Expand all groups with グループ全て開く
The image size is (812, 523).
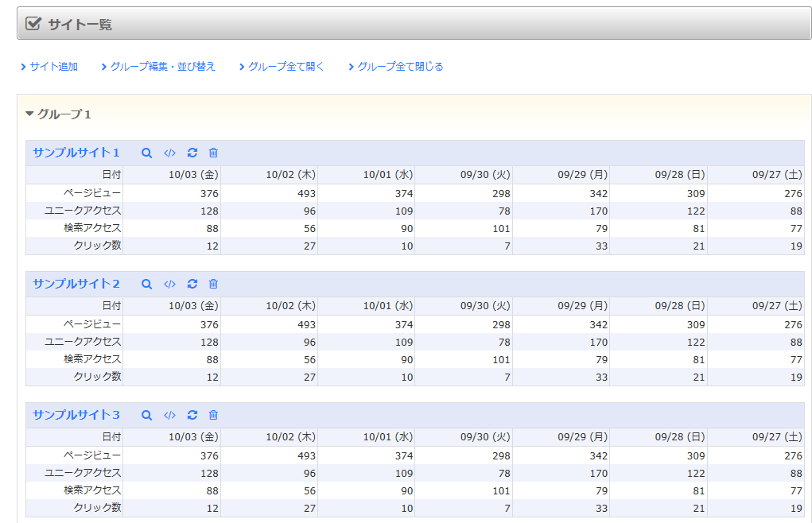[286, 67]
